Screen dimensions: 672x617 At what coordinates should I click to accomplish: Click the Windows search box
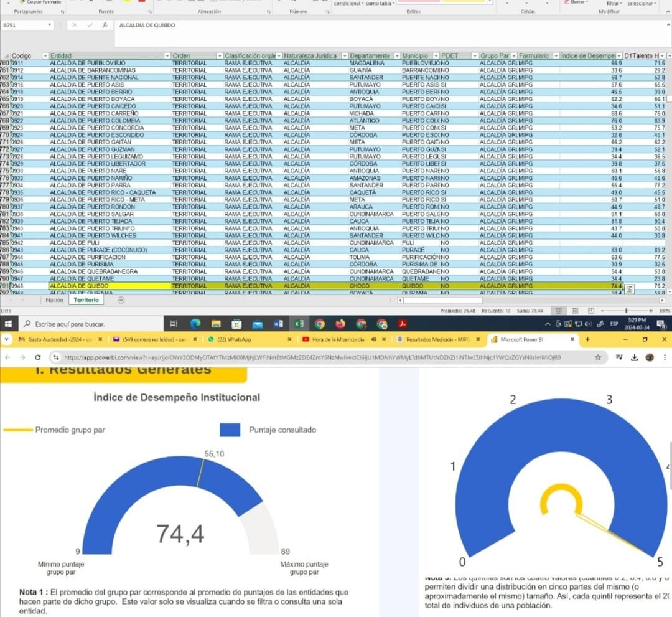coord(87,324)
